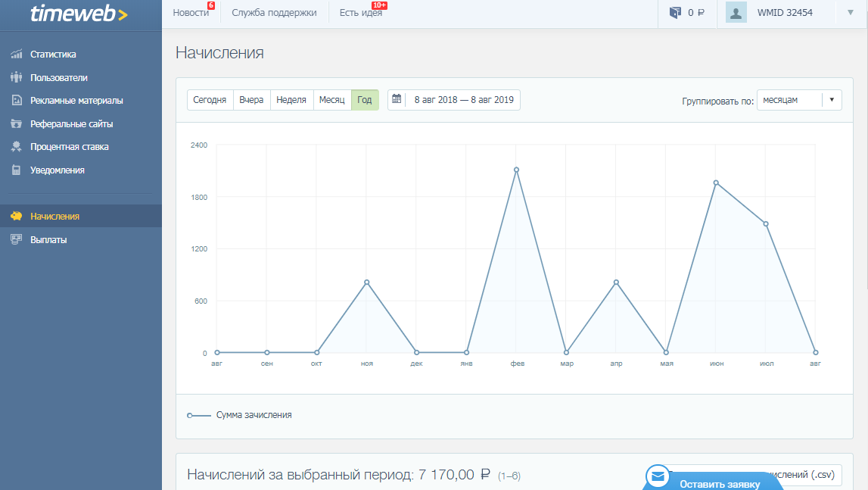Click the Пользователи people icon
The image size is (868, 490).
(x=17, y=77)
